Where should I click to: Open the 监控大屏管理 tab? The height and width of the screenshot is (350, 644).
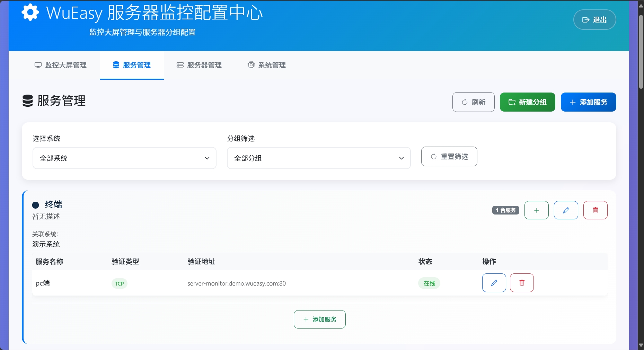click(x=61, y=65)
